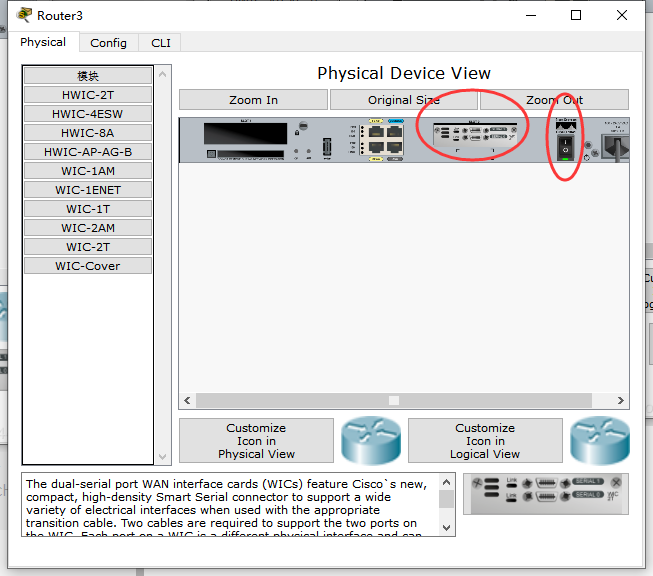Image resolution: width=653 pixels, height=576 pixels.
Task: Click the device view horizontal scrollbar thumb
Action: [x=394, y=400]
